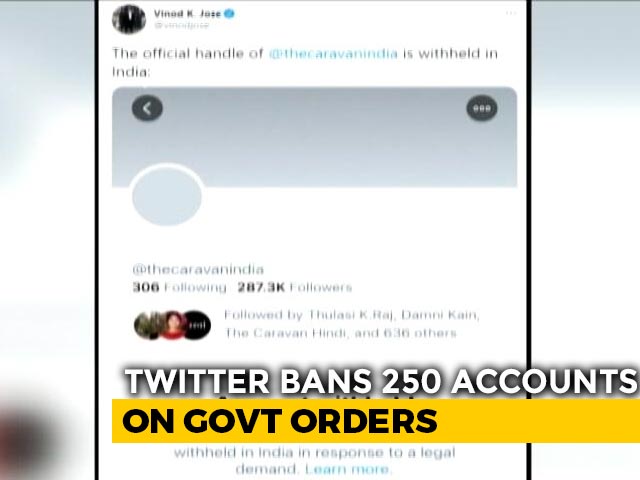Click the blank profile picture placeholder

coord(167,196)
